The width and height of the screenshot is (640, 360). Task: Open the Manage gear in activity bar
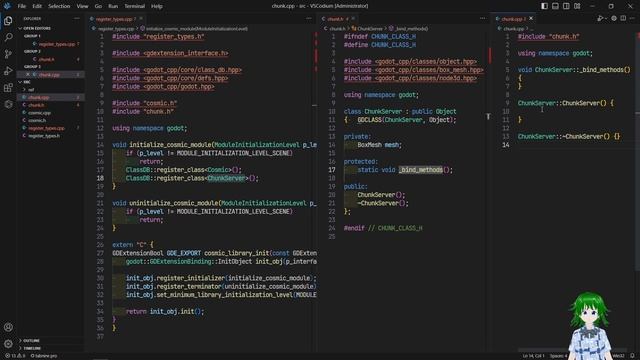pyautogui.click(x=8, y=344)
